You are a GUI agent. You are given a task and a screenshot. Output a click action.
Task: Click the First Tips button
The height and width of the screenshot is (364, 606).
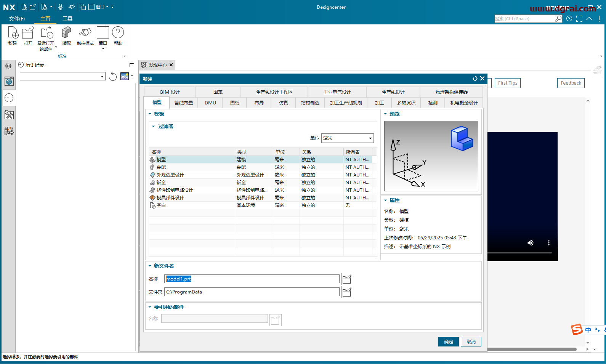click(507, 83)
